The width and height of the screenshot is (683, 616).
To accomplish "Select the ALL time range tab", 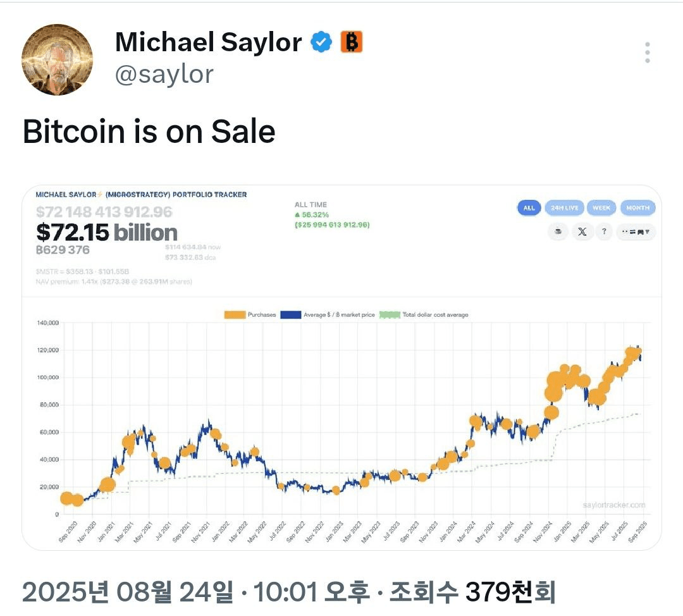I will (529, 208).
